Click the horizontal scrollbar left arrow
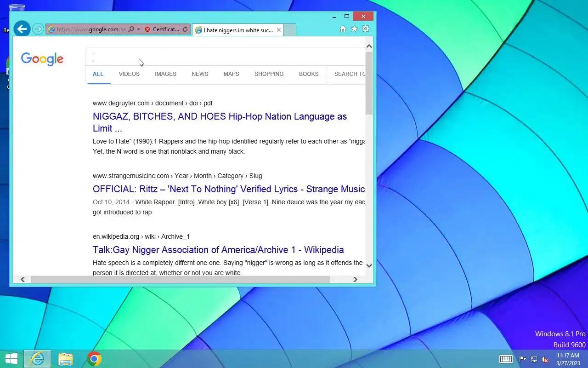 pos(22,279)
